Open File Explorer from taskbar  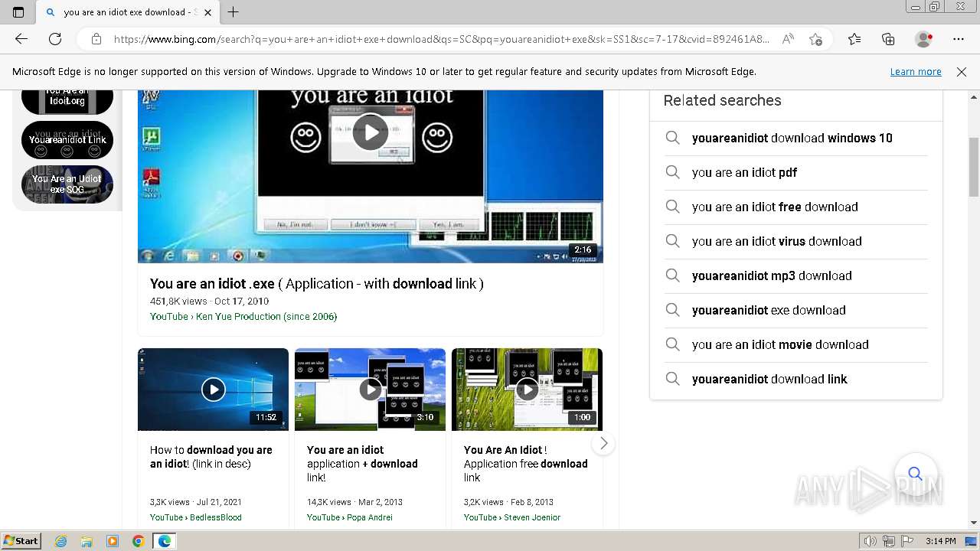pos(87,541)
